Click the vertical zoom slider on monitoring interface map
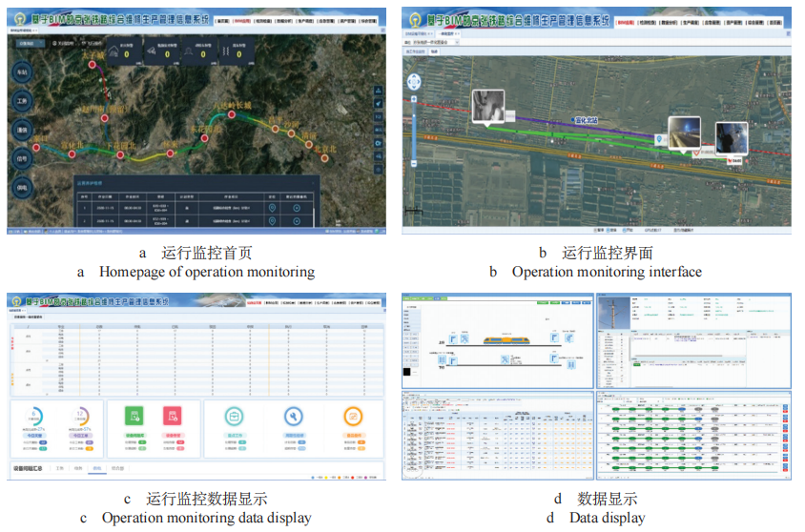The image size is (805, 532). coord(414,131)
